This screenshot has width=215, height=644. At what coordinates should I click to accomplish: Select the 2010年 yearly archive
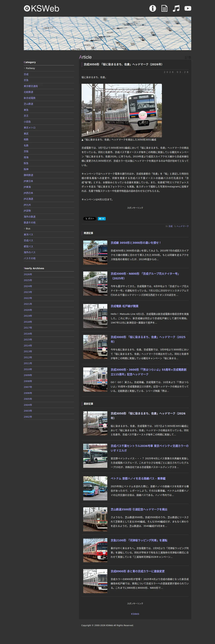click(28, 369)
